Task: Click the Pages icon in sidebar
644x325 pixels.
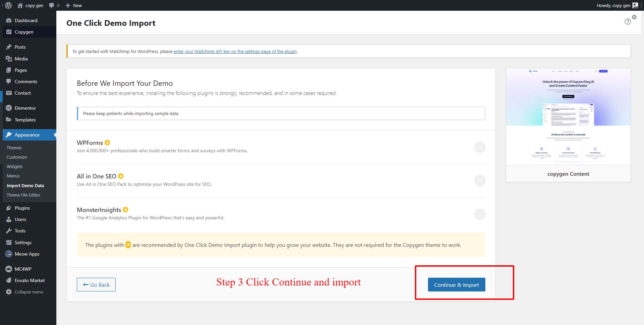Action: tap(9, 70)
